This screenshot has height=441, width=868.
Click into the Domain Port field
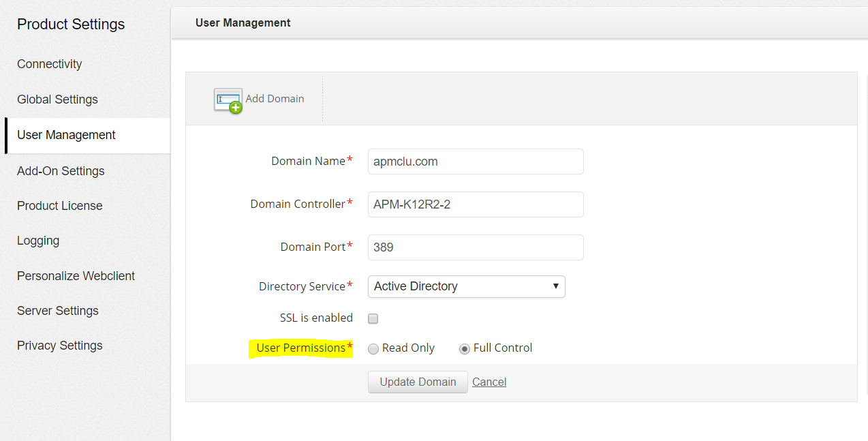click(x=475, y=247)
